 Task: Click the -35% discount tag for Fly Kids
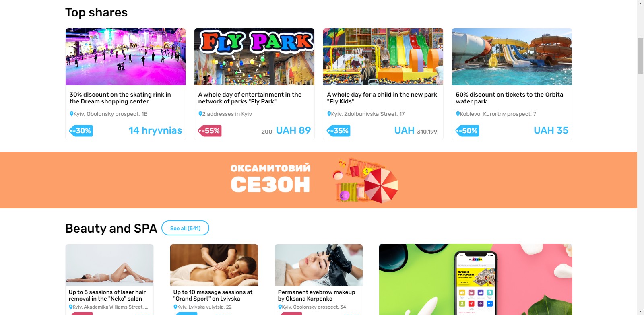[x=339, y=131]
